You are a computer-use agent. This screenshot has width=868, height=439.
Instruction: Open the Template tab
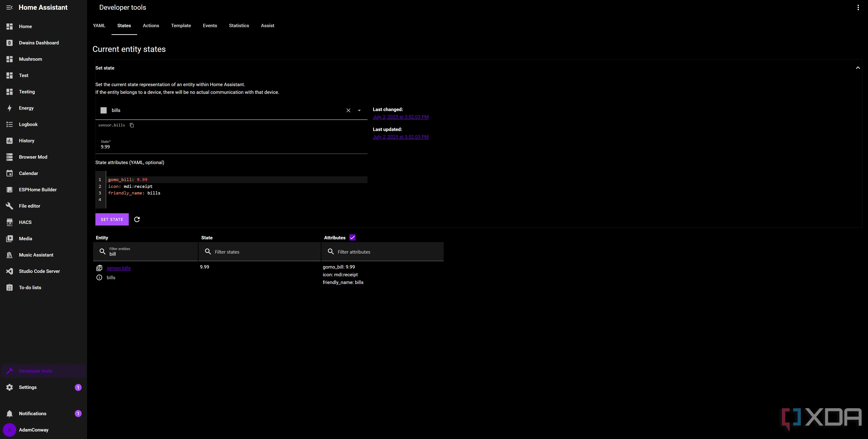tap(181, 26)
